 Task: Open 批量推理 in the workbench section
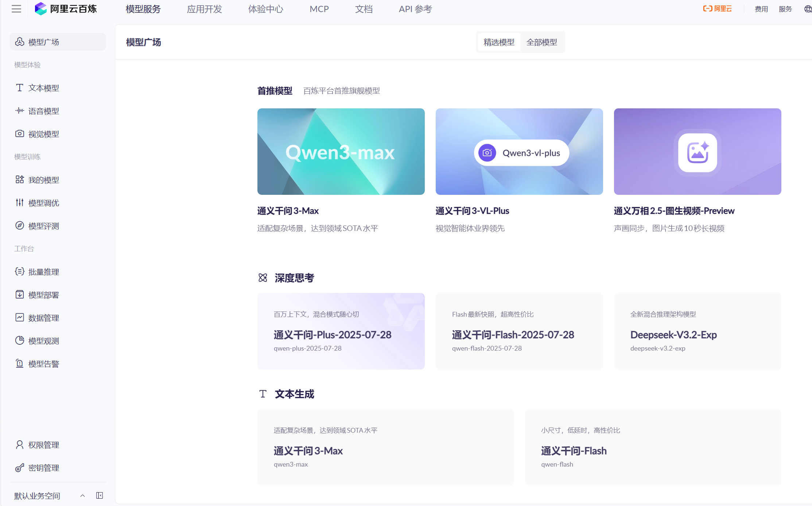point(43,271)
